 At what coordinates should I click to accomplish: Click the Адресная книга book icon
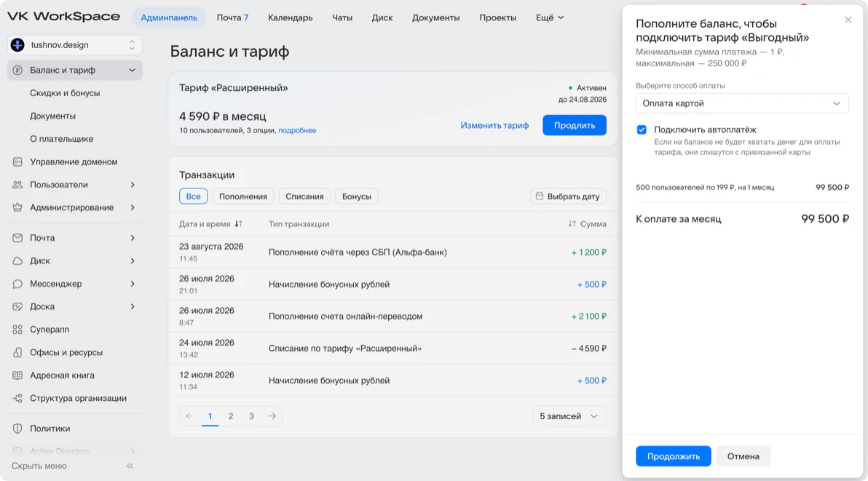[17, 375]
